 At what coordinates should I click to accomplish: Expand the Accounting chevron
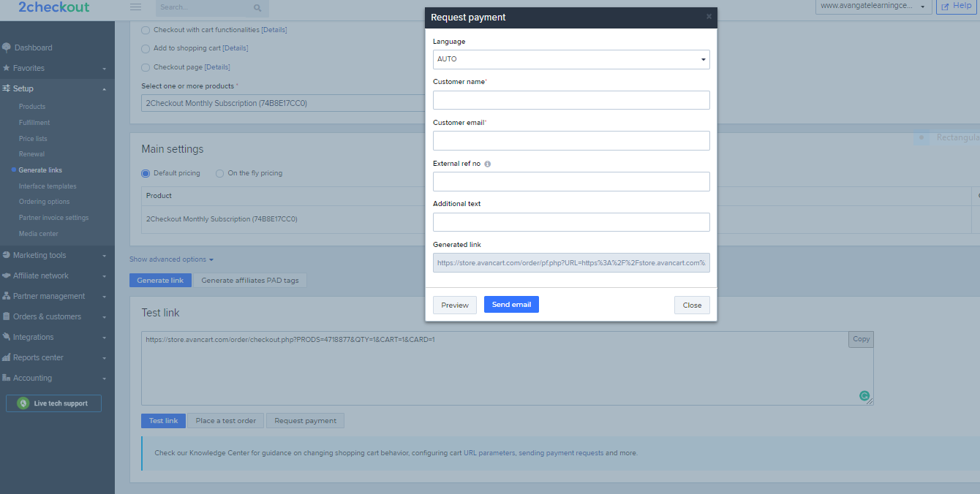click(x=104, y=379)
